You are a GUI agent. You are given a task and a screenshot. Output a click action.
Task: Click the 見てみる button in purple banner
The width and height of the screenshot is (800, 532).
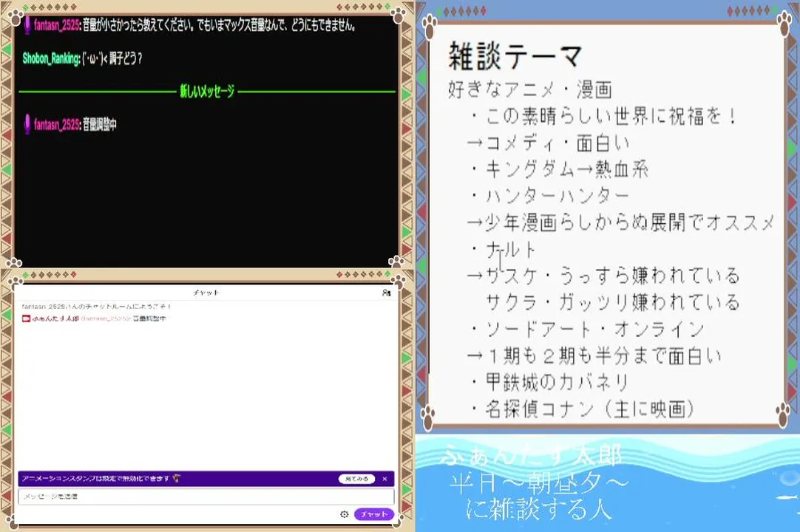point(356,479)
